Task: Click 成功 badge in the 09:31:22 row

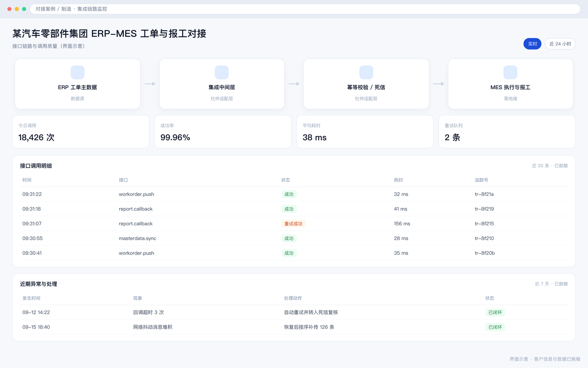Action: click(x=289, y=194)
